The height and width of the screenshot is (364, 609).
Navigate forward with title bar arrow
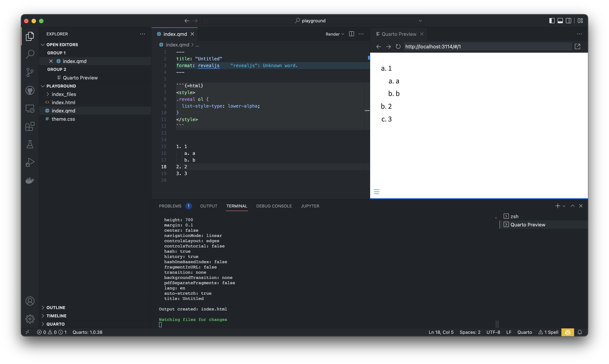point(195,21)
